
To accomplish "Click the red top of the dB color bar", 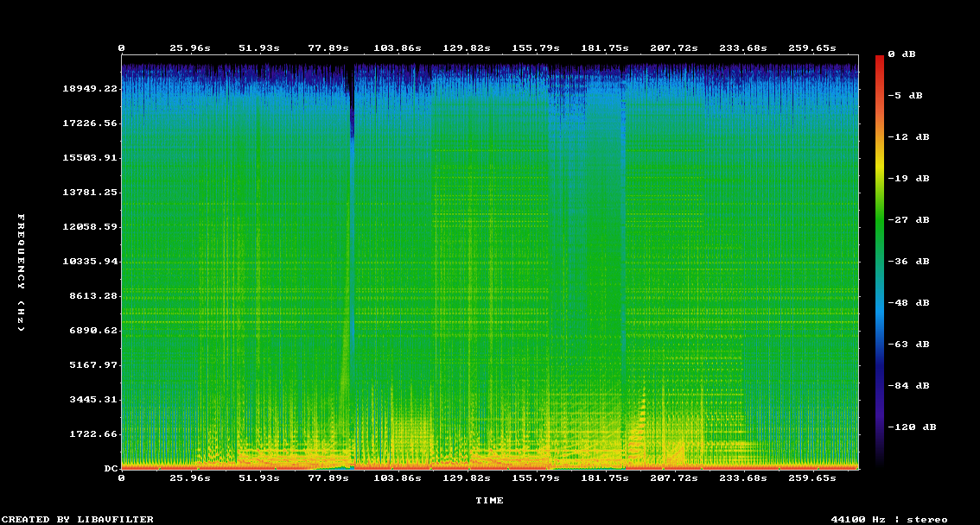I will [x=880, y=60].
